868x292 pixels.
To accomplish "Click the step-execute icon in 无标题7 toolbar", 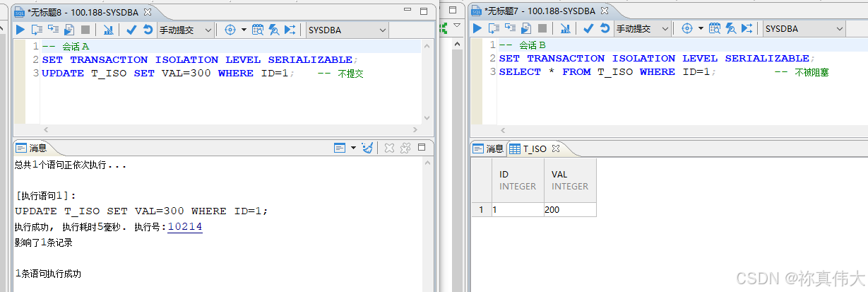I will (x=510, y=28).
